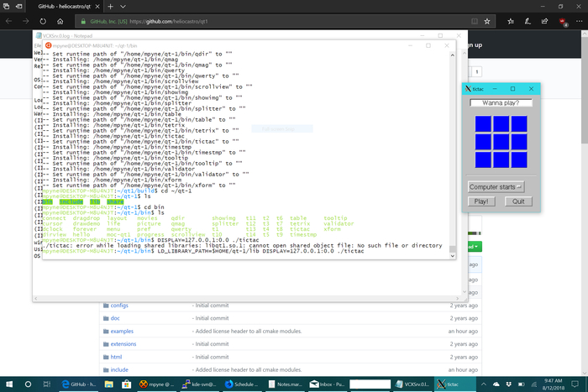
Task: Open the examples folder link
Action: point(123,332)
